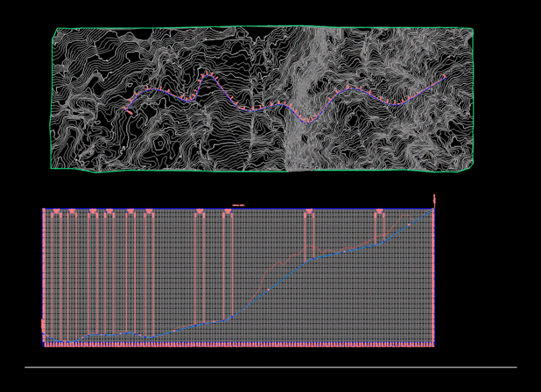Select the small red profile title above grid

[x=239, y=205]
